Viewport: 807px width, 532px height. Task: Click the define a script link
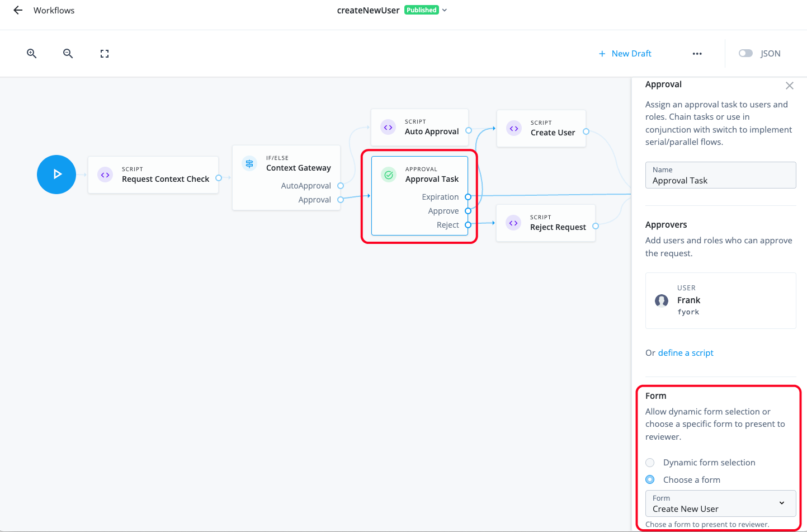click(685, 352)
